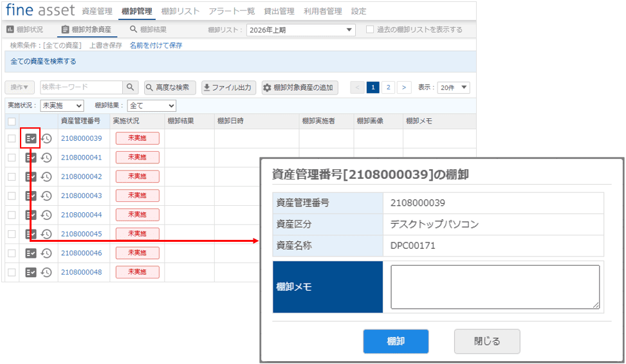Click 名前を付けて保存 link

[x=156, y=46]
